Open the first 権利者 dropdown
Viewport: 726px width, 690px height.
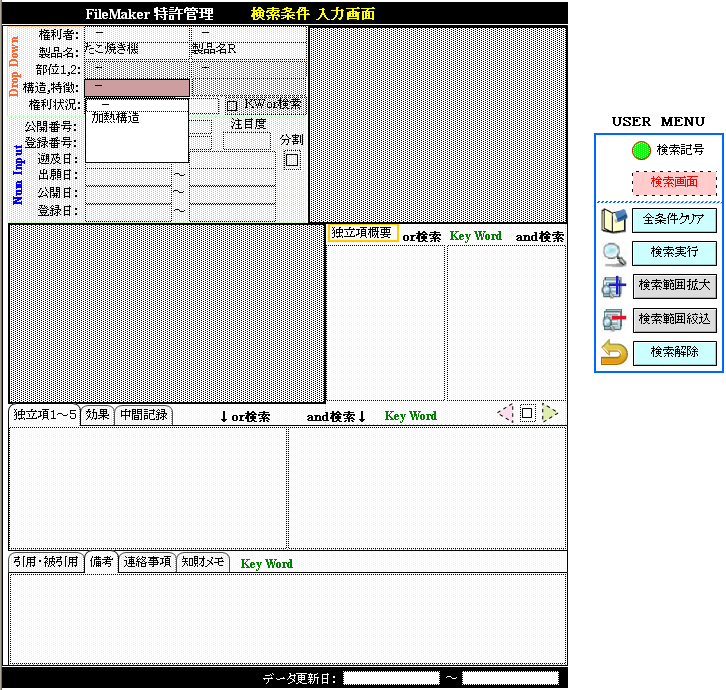tap(137, 34)
